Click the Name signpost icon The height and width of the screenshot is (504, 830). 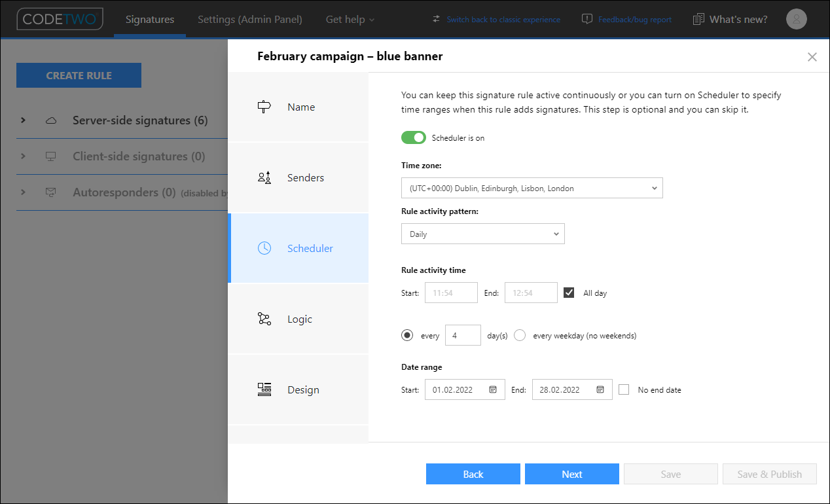click(x=264, y=107)
